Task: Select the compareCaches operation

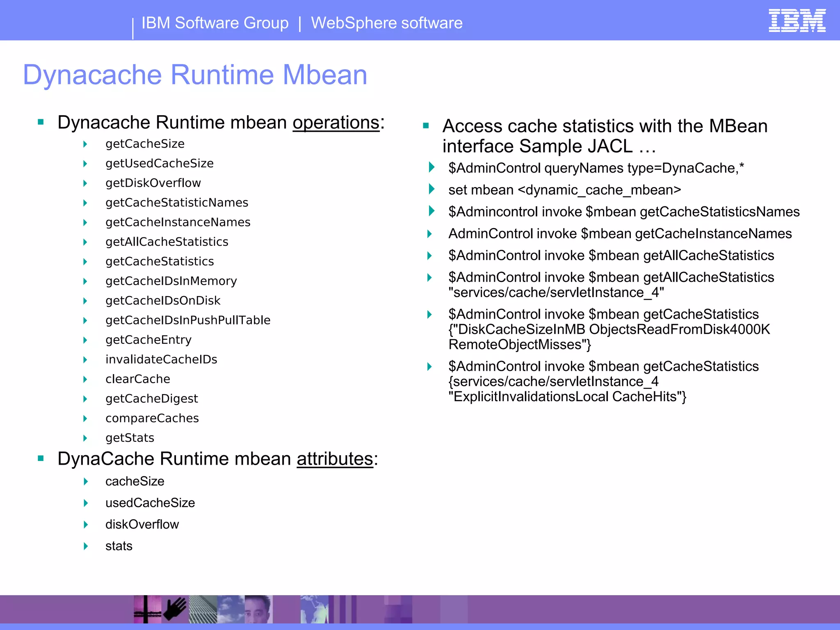Action: point(152,418)
